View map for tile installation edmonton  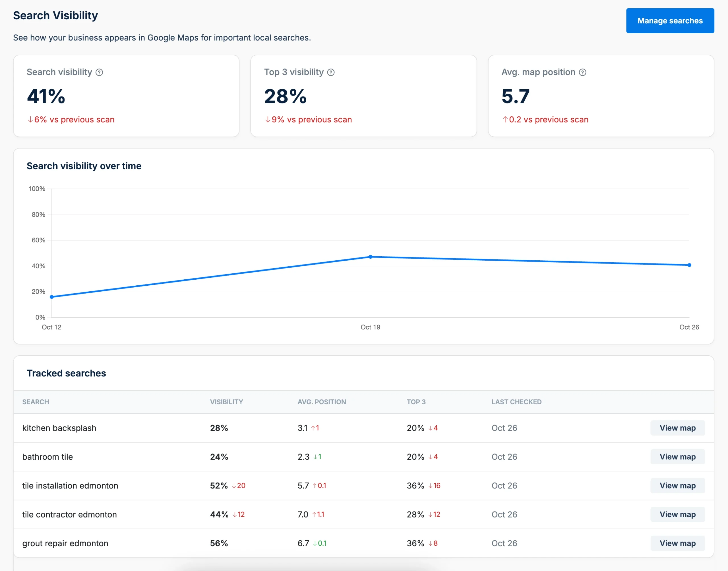(x=678, y=485)
